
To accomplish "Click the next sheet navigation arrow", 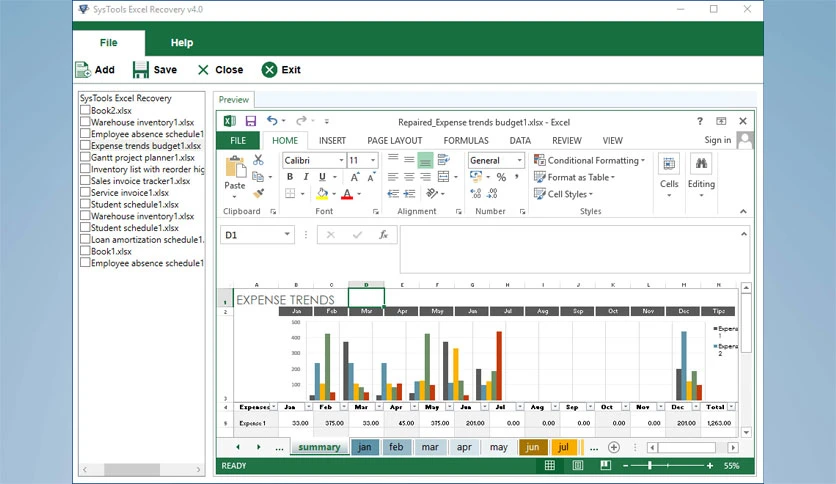I will coord(259,447).
